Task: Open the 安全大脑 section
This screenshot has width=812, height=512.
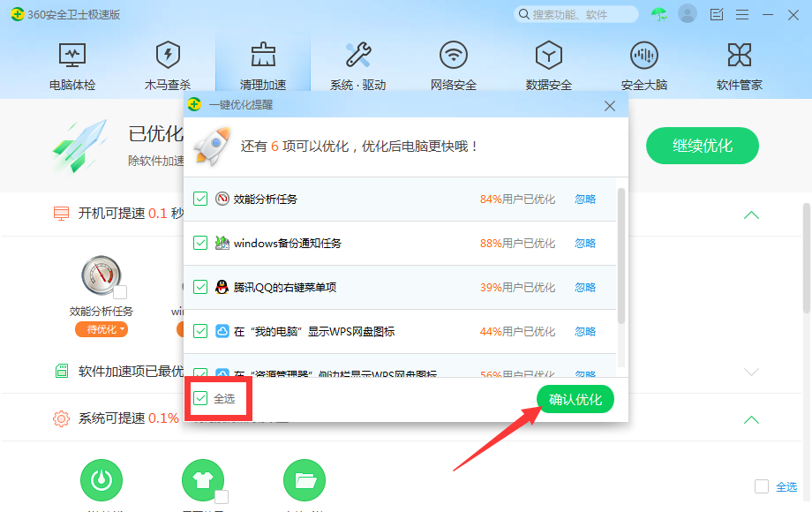Action: [643, 67]
